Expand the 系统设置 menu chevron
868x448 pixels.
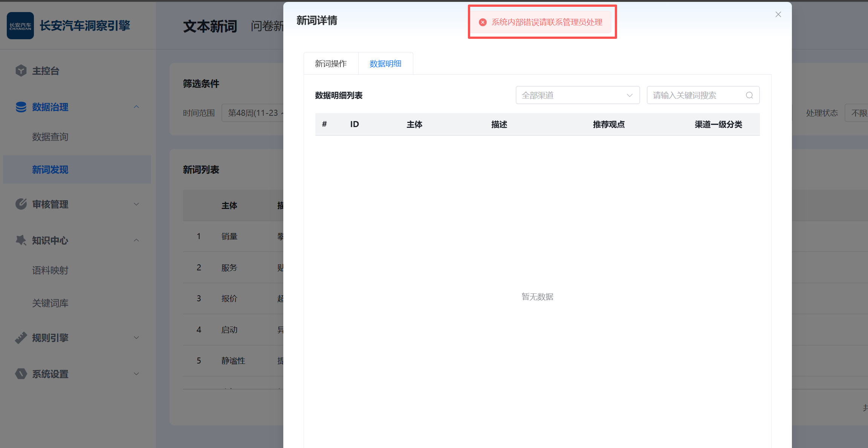(136, 374)
